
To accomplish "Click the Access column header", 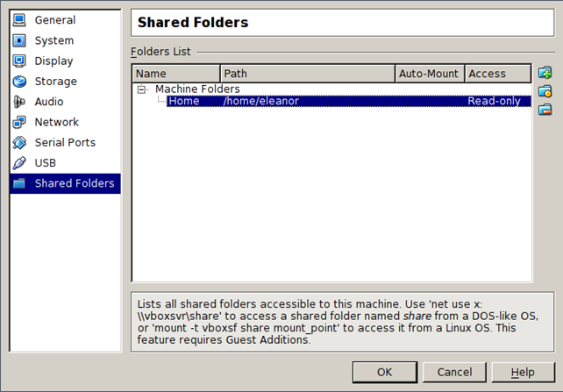I will click(497, 74).
